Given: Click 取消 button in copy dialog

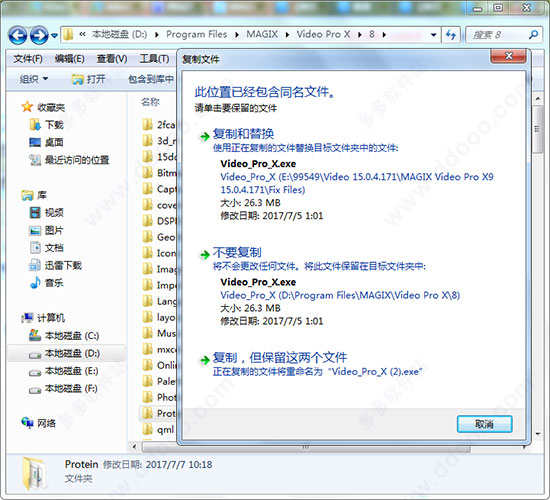Looking at the screenshot, I should (484, 424).
